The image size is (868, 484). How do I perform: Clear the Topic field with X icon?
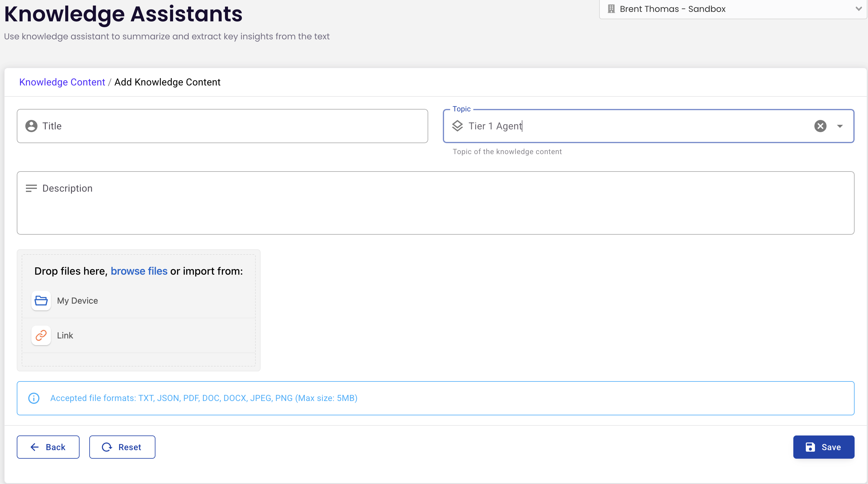pos(820,126)
